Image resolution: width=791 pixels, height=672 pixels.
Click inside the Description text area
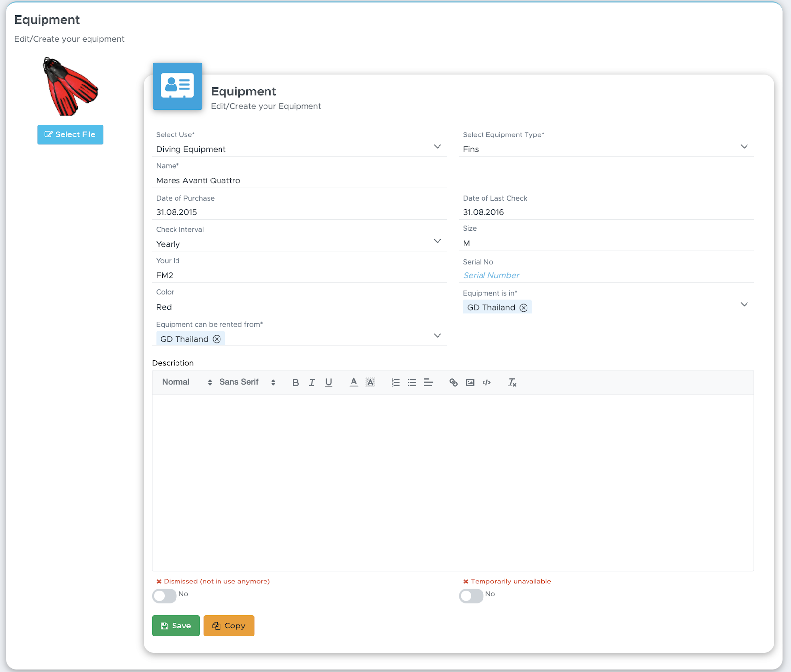(x=453, y=483)
